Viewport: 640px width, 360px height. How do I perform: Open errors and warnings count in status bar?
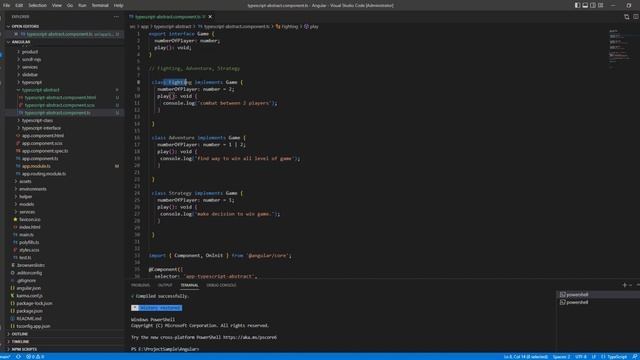(x=35, y=357)
